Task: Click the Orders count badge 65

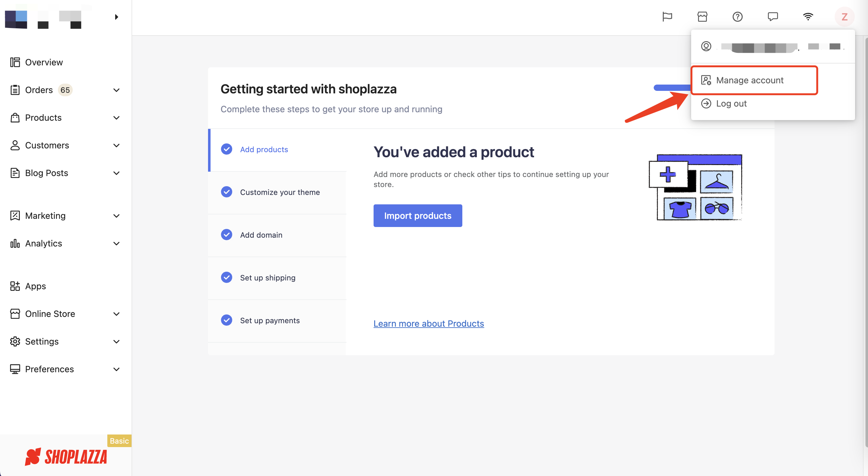Action: [x=65, y=90]
